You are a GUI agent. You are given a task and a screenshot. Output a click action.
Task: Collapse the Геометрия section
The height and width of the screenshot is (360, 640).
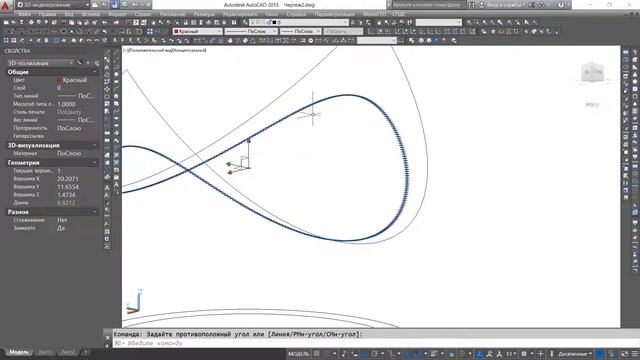[x=94, y=162]
